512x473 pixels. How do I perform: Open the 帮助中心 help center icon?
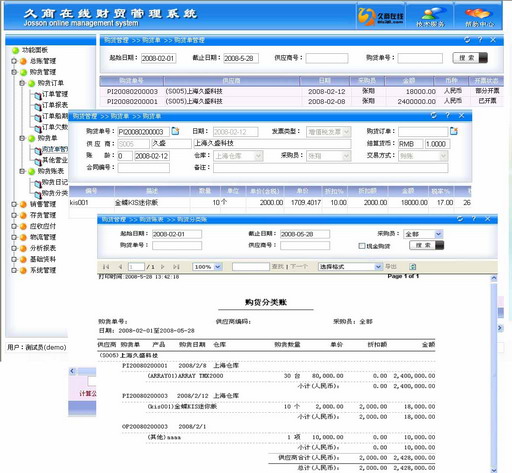(x=479, y=17)
